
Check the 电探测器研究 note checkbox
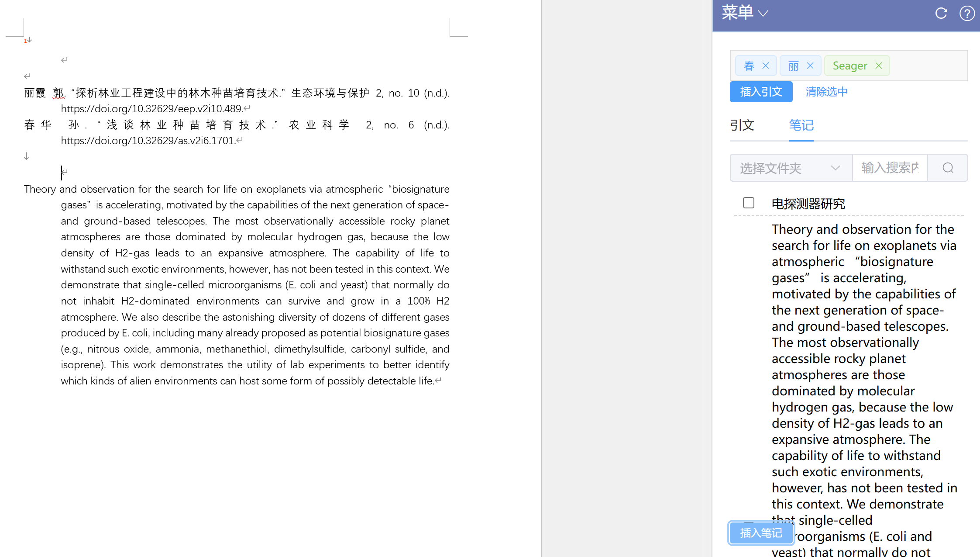click(x=749, y=203)
